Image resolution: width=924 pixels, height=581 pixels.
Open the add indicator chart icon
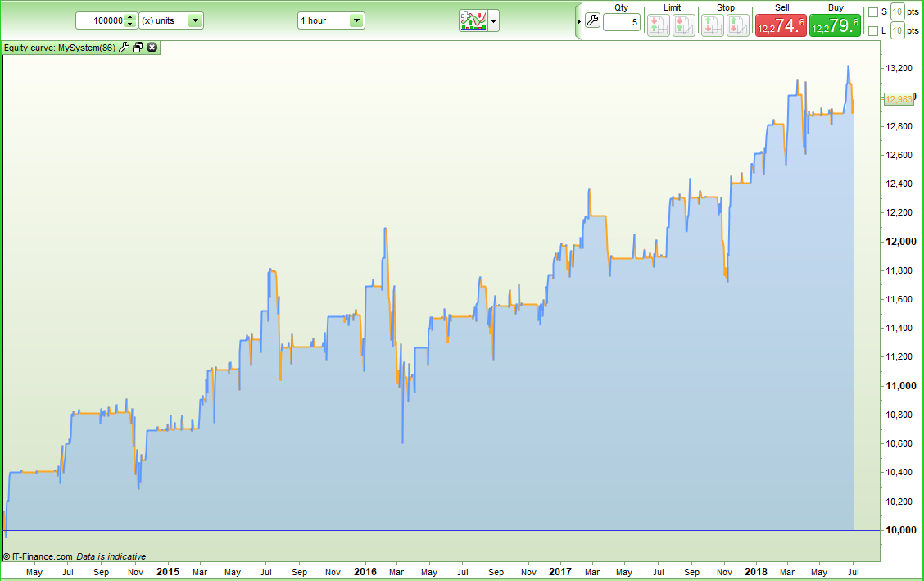[x=473, y=20]
